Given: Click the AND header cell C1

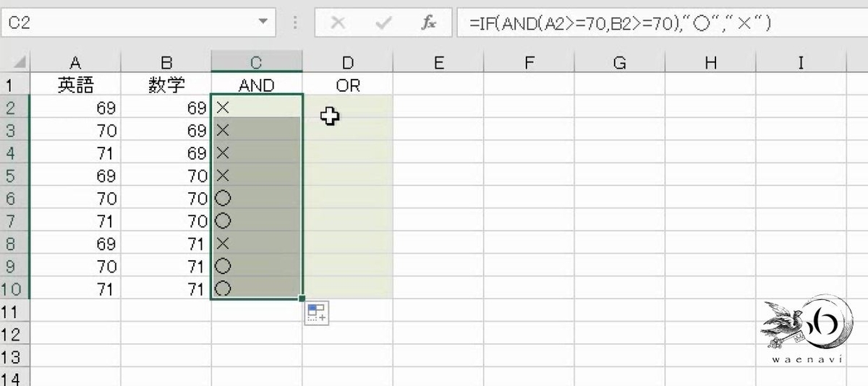Looking at the screenshot, I should click(257, 85).
